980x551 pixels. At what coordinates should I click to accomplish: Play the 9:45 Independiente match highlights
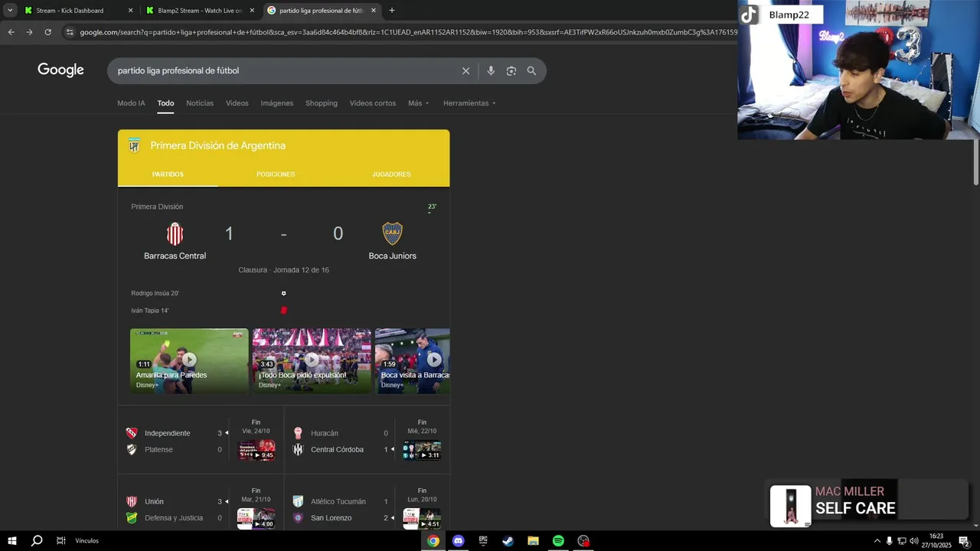(x=256, y=450)
